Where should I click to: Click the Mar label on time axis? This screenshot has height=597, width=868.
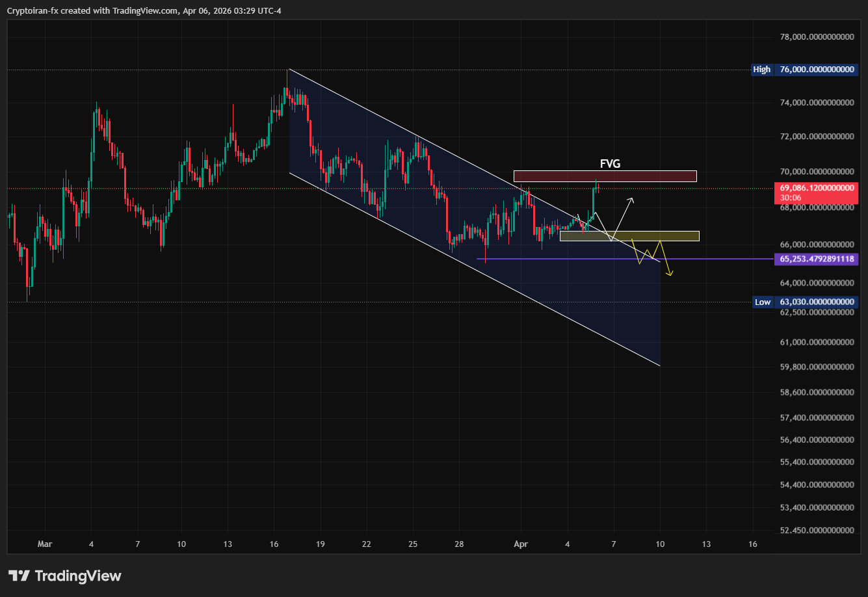click(44, 544)
